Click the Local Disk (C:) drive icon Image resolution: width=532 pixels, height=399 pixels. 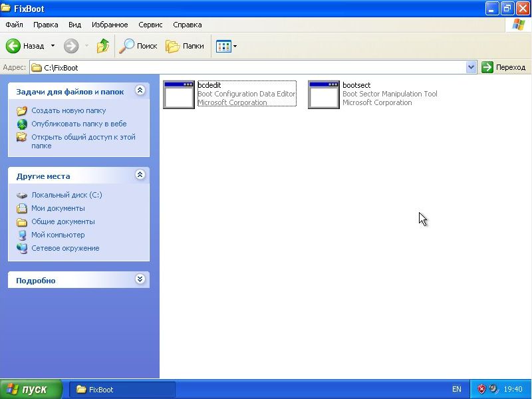(x=22, y=195)
